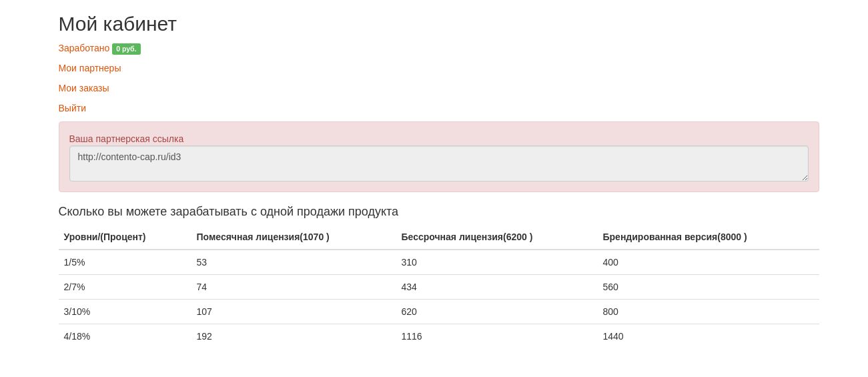Click the Ваша партнерская ссылка label

tap(126, 139)
